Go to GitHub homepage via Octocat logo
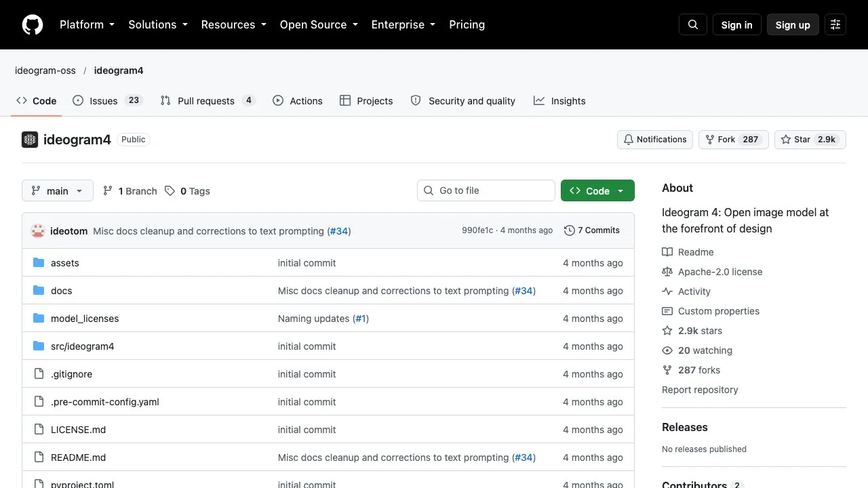This screenshot has width=868, height=488. (x=33, y=24)
